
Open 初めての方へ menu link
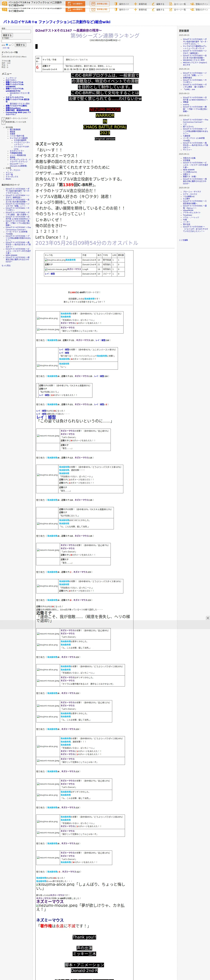11,80
